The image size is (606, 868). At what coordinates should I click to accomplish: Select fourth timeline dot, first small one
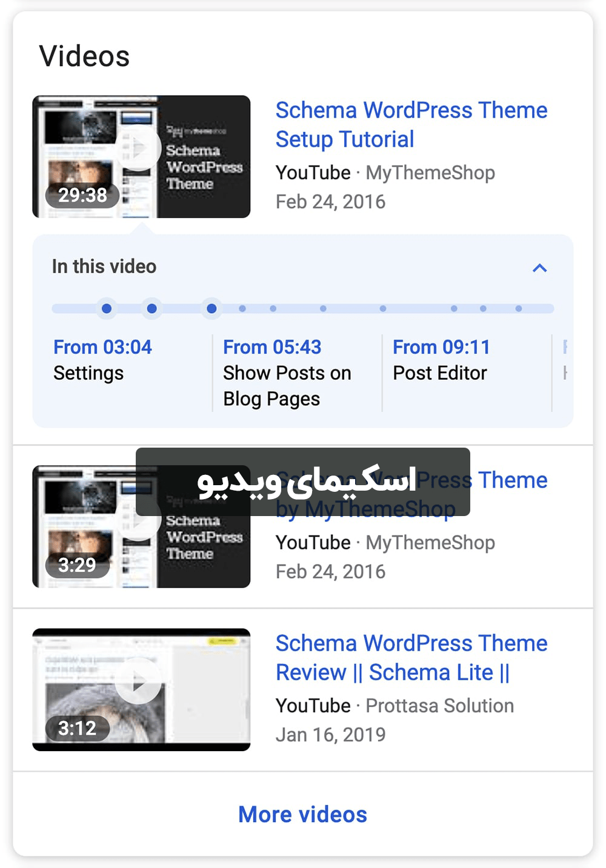[242, 309]
